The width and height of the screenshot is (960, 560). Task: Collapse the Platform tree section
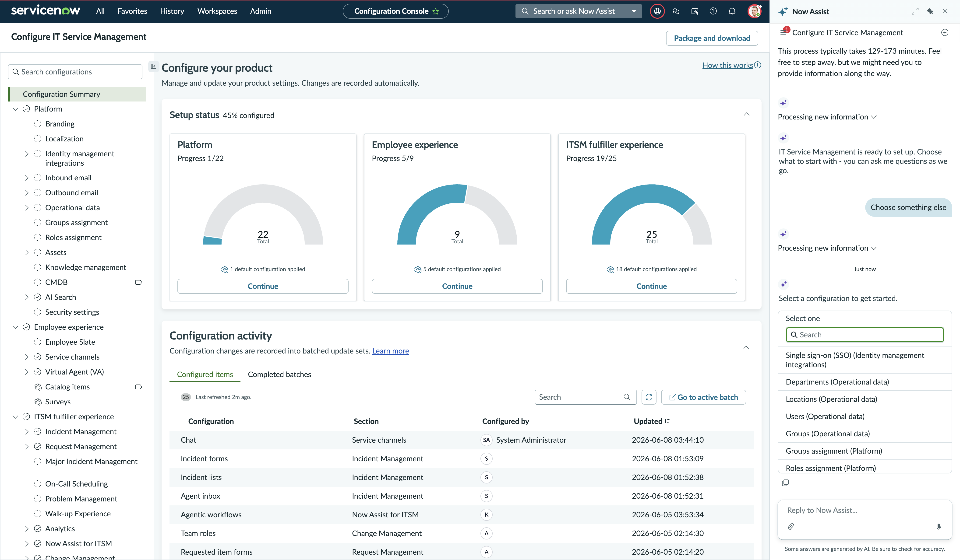[x=15, y=109]
